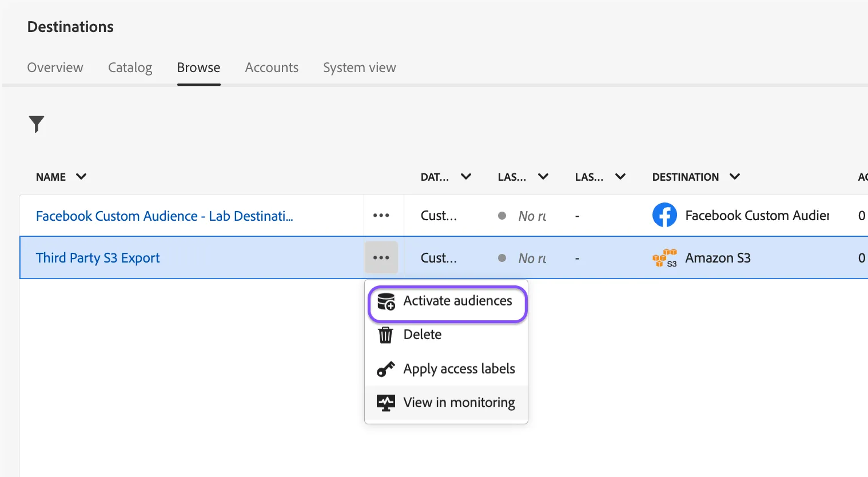Select Apply access labels menu entry
Screen dimensions: 868x477
[x=447, y=369]
